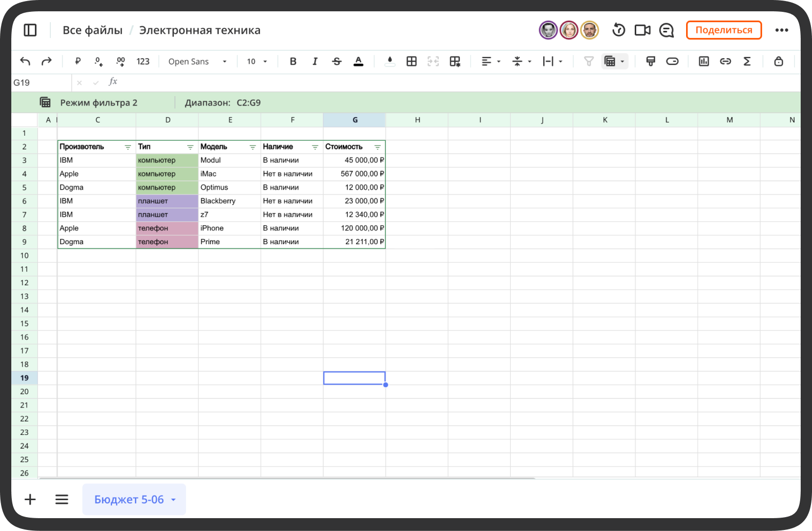The width and height of the screenshot is (812, 531).
Task: Click the formula bar input field
Action: (457, 82)
